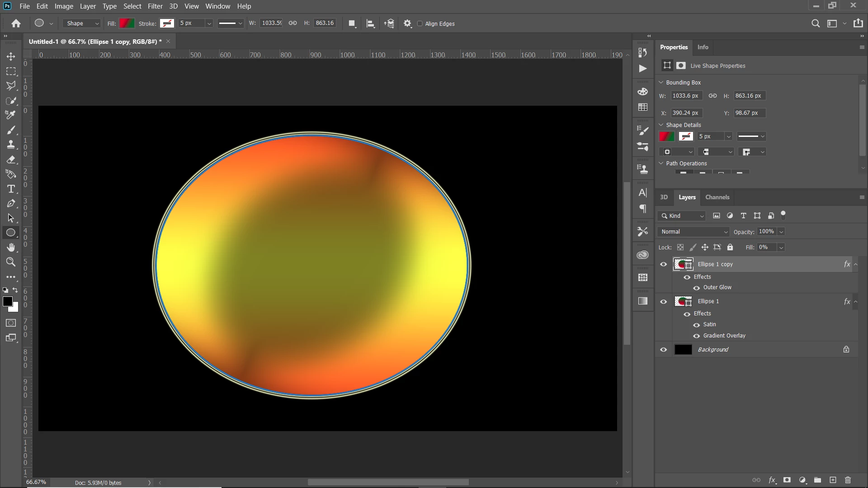Select the Brush tool
The image size is (868, 488).
[x=11, y=130]
